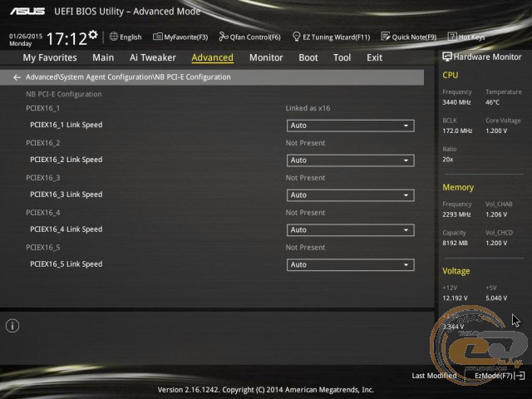Click the memory capacity value 8192 MB

pyautogui.click(x=455, y=244)
